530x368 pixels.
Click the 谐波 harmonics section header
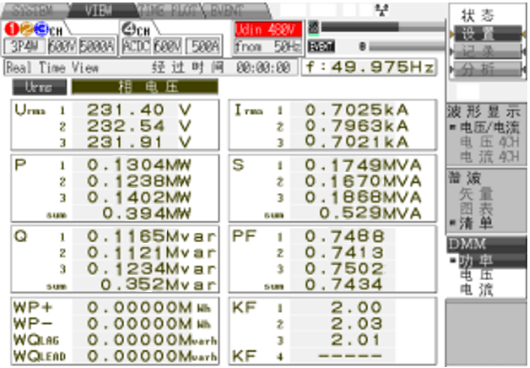click(464, 177)
